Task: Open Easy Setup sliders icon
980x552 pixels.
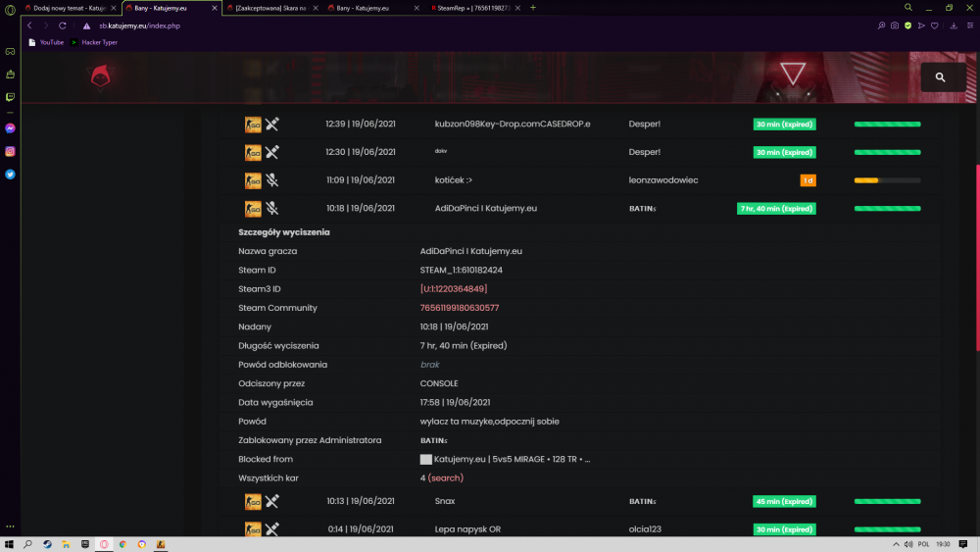Action: pos(970,25)
